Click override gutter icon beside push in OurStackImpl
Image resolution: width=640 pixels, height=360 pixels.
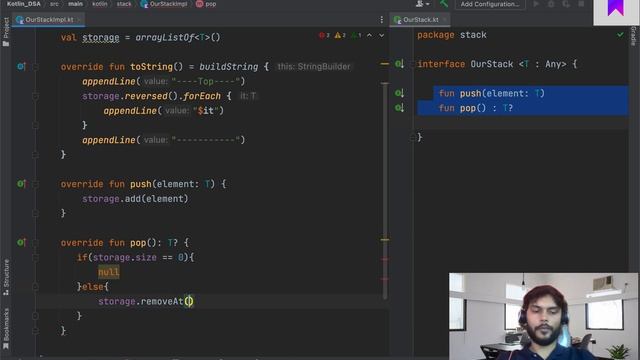tap(21, 184)
